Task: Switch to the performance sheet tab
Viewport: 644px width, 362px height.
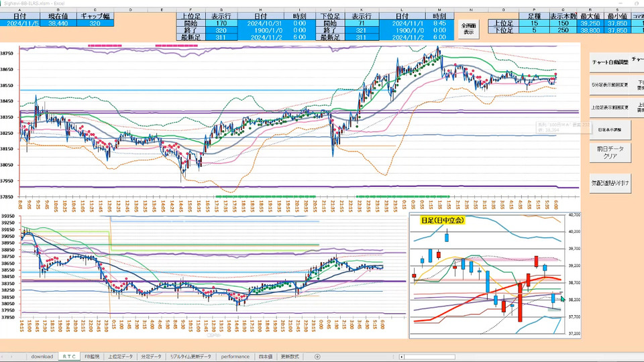Action: [x=235, y=357]
